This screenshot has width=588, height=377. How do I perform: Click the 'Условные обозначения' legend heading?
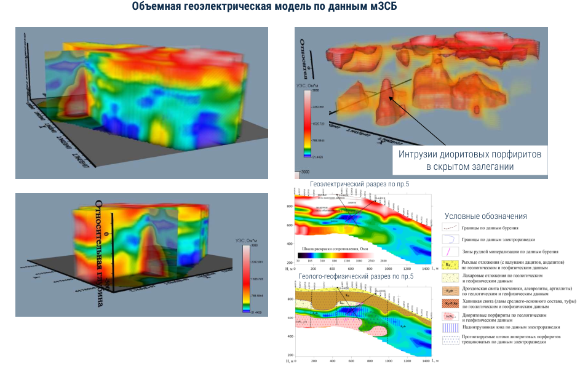485,216
